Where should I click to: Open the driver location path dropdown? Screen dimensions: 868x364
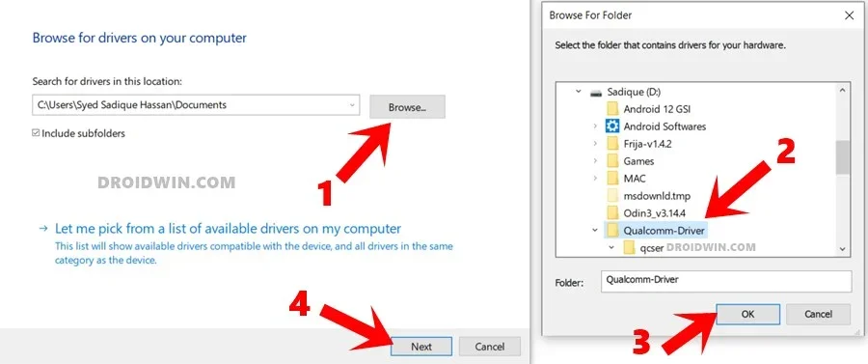point(351,104)
